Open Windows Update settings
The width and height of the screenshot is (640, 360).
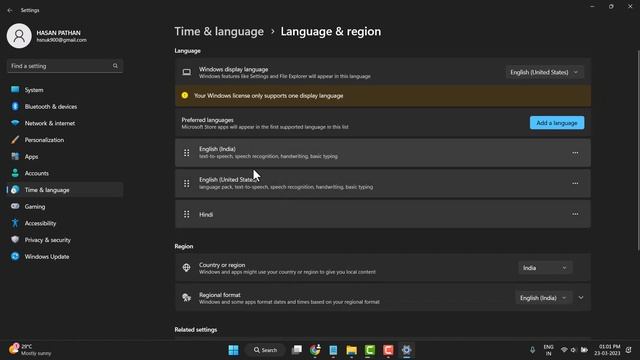click(64, 257)
